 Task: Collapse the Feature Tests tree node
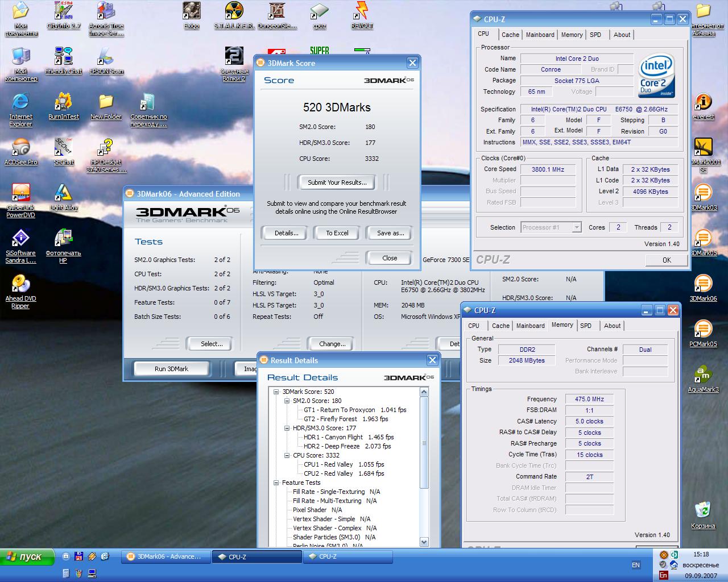click(276, 483)
